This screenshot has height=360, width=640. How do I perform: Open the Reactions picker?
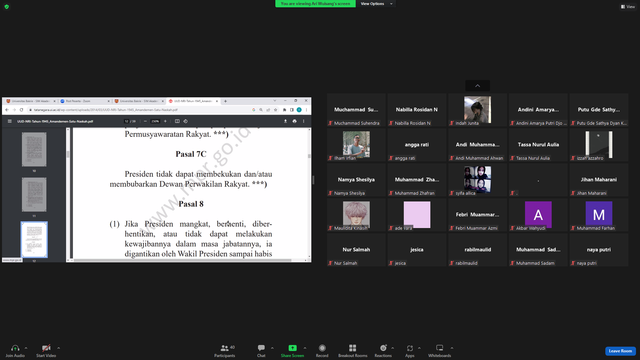click(x=383, y=351)
